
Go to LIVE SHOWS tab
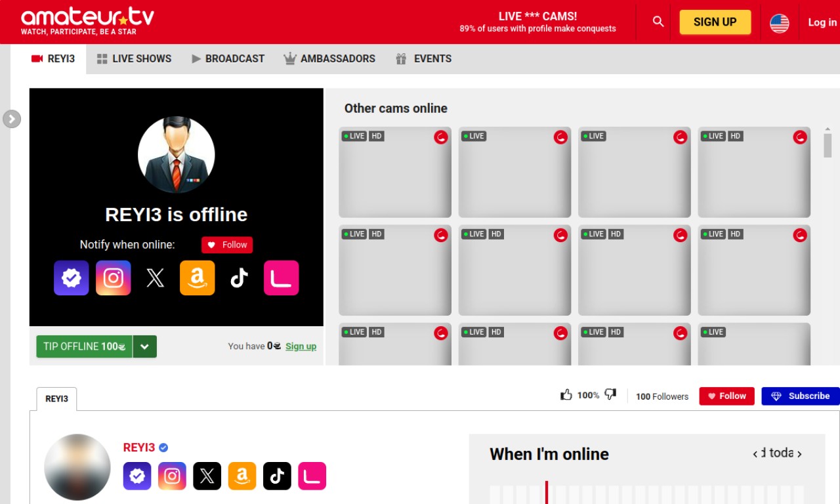point(134,59)
